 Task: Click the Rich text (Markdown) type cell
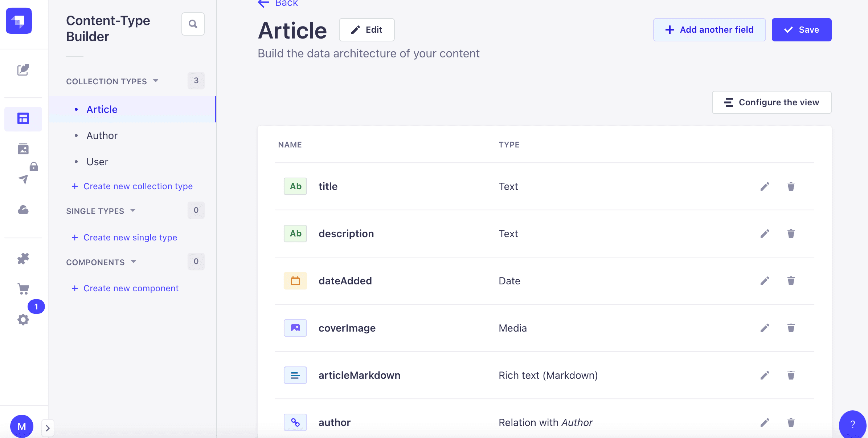[x=548, y=375]
